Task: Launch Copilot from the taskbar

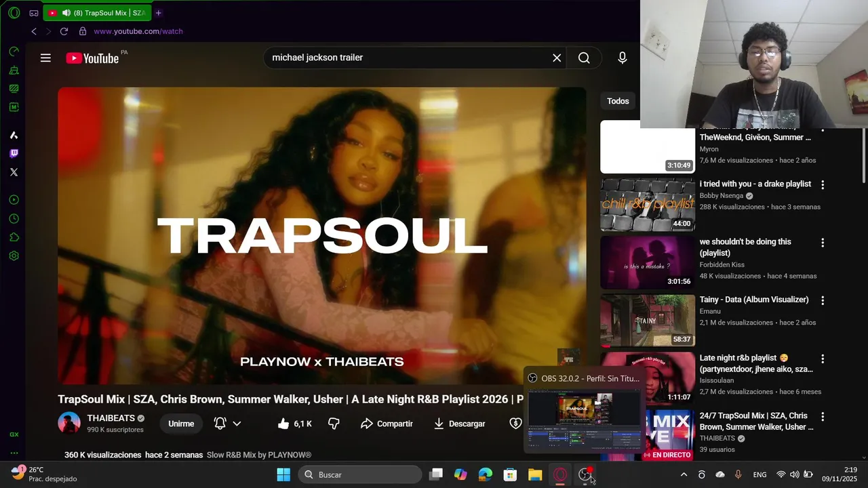Action: coord(460,474)
